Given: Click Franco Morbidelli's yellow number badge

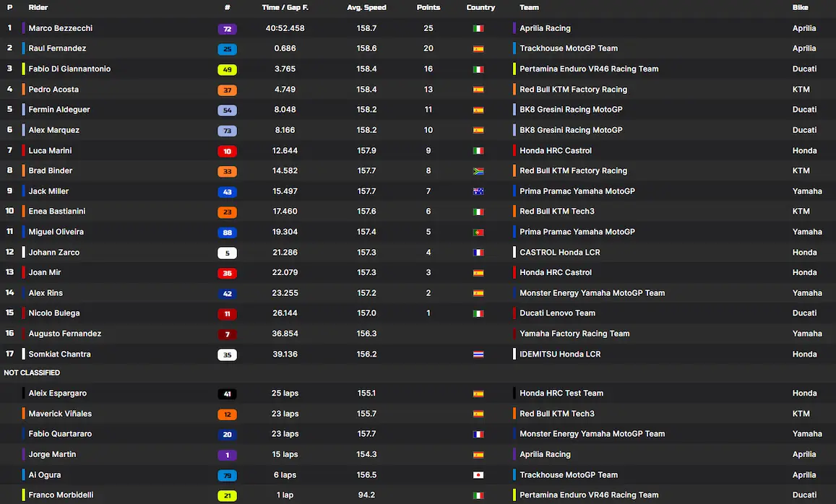Looking at the screenshot, I should tap(227, 495).
